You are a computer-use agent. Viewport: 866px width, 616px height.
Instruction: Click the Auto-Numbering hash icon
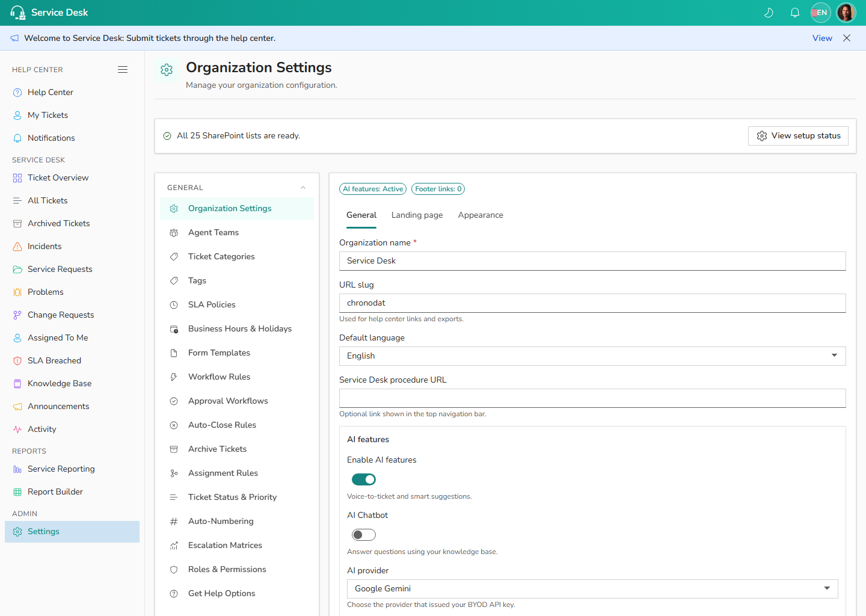click(174, 522)
